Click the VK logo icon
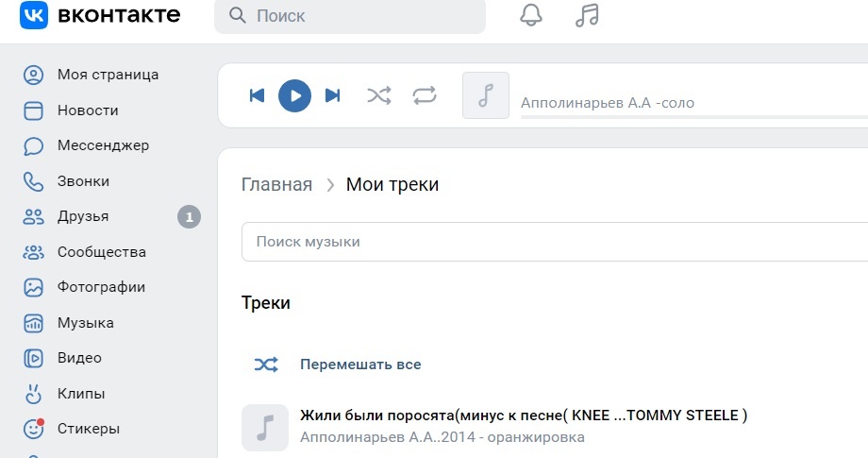 coord(34,14)
